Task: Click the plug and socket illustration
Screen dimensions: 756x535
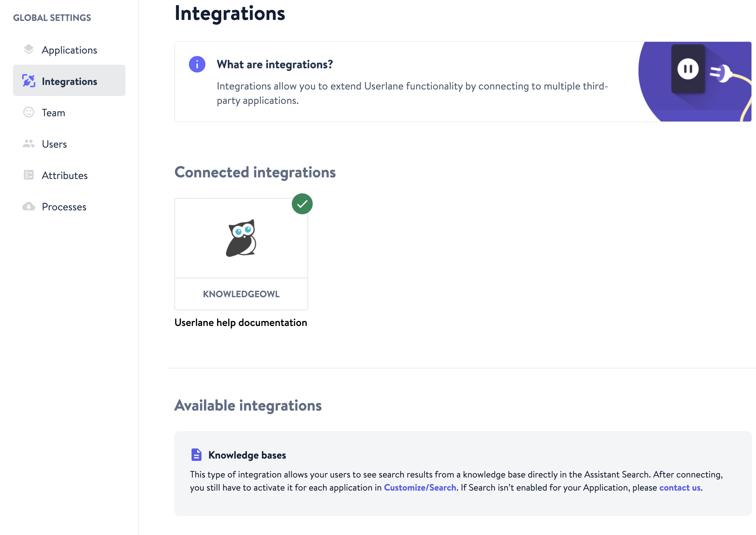Action: (x=695, y=81)
